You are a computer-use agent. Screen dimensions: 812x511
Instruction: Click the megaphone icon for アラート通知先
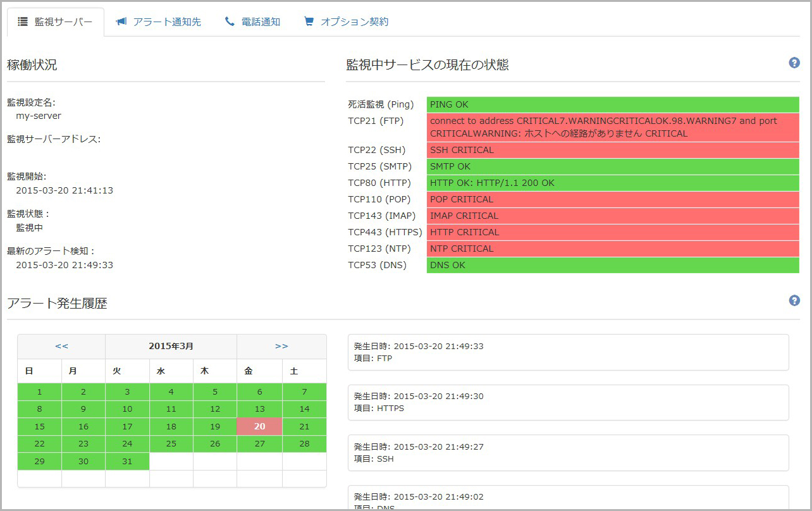click(121, 22)
